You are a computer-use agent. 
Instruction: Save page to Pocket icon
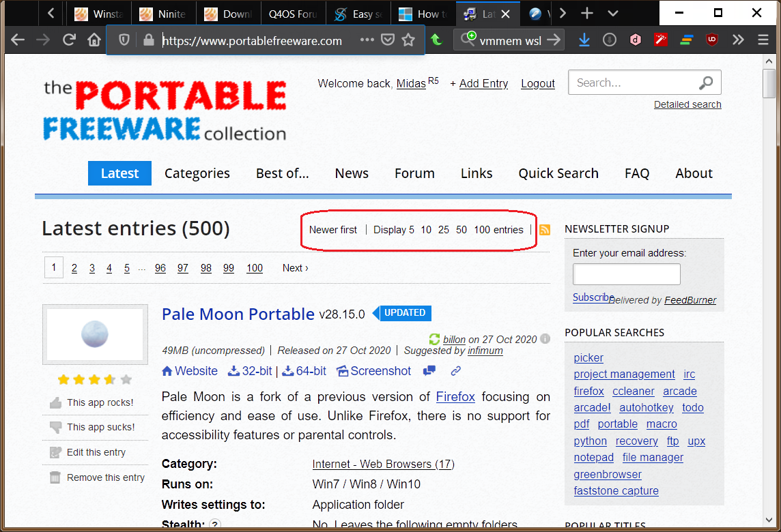(388, 40)
